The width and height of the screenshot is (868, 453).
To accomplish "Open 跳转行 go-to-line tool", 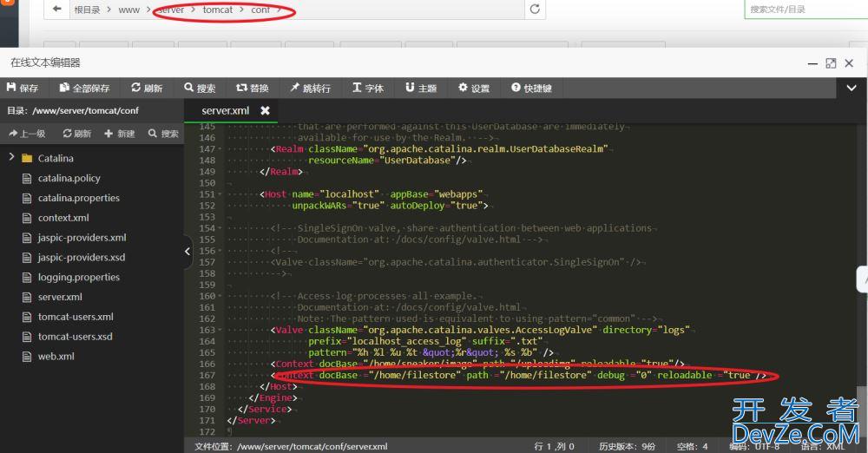I will point(310,88).
